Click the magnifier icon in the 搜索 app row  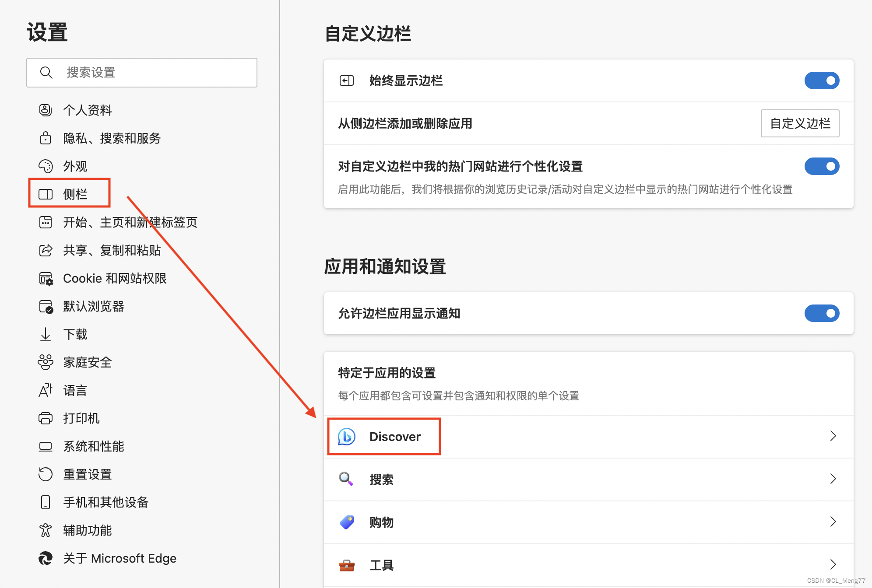pyautogui.click(x=346, y=479)
